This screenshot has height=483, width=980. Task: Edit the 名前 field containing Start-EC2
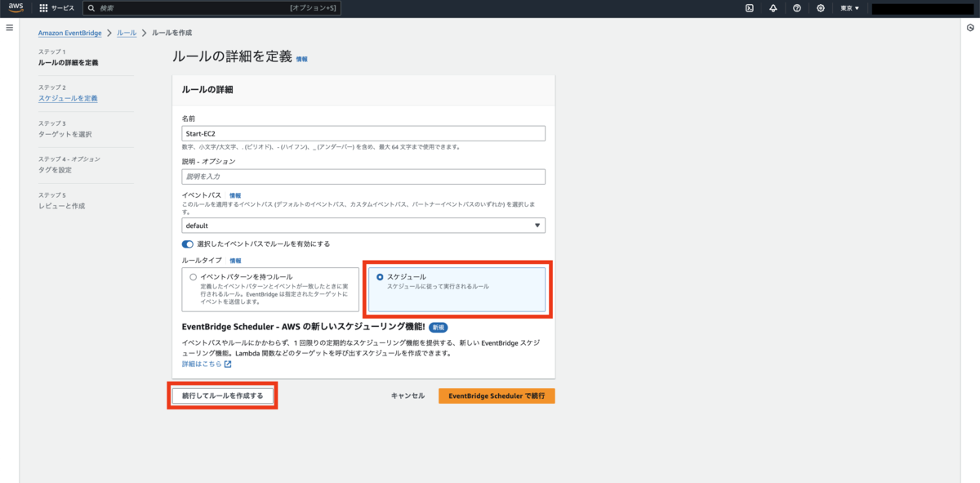(363, 133)
